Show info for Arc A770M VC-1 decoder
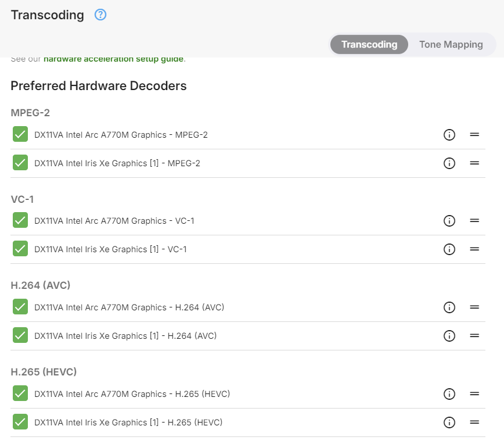 click(x=449, y=221)
